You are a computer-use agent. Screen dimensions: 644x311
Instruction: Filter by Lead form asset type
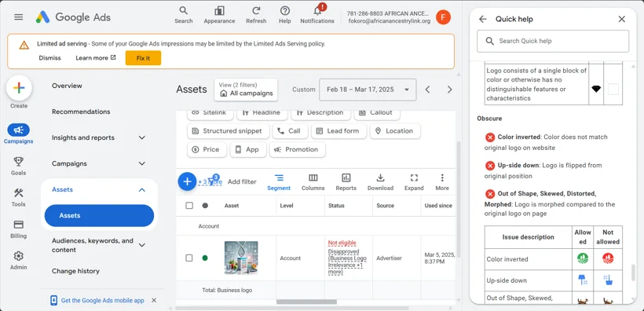pos(338,131)
